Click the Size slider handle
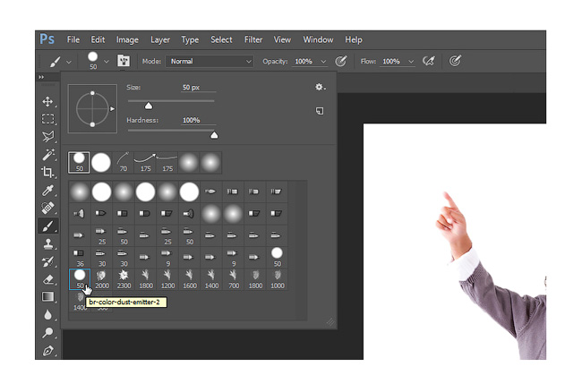Screen dimensions: 582x392 pyautogui.click(x=149, y=107)
